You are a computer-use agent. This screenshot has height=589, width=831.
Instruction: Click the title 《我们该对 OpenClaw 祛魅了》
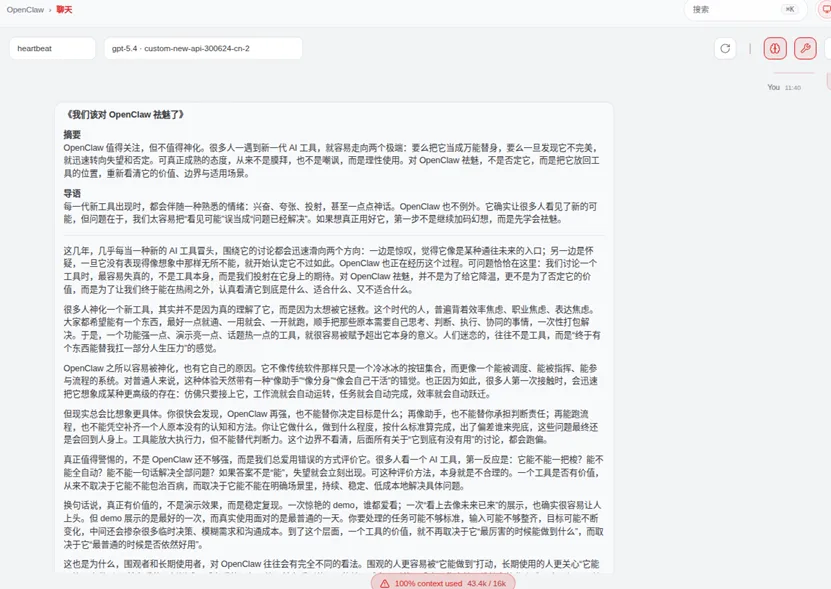(x=125, y=115)
